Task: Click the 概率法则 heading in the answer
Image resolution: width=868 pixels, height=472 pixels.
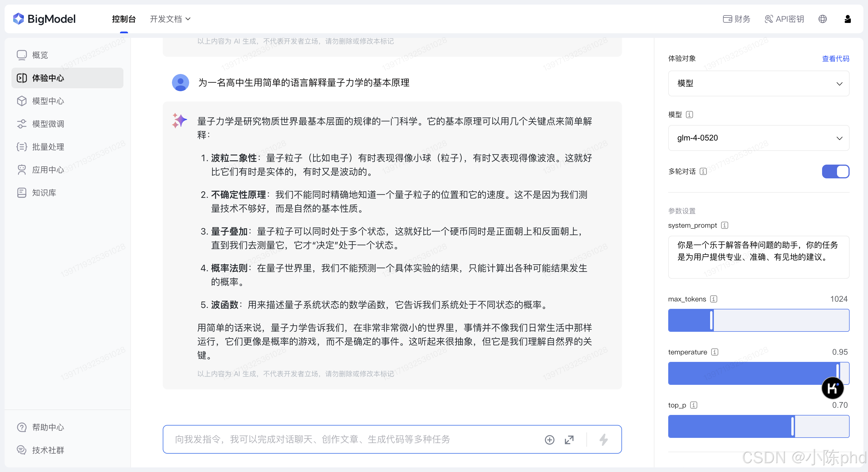Action: (229, 268)
